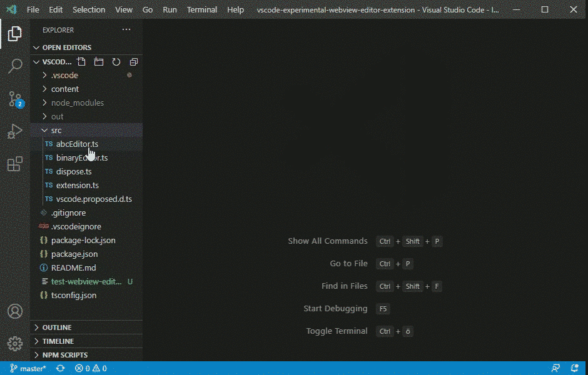This screenshot has width=588, height=375.
Task: Open the Search view icon
Action: (x=15, y=66)
